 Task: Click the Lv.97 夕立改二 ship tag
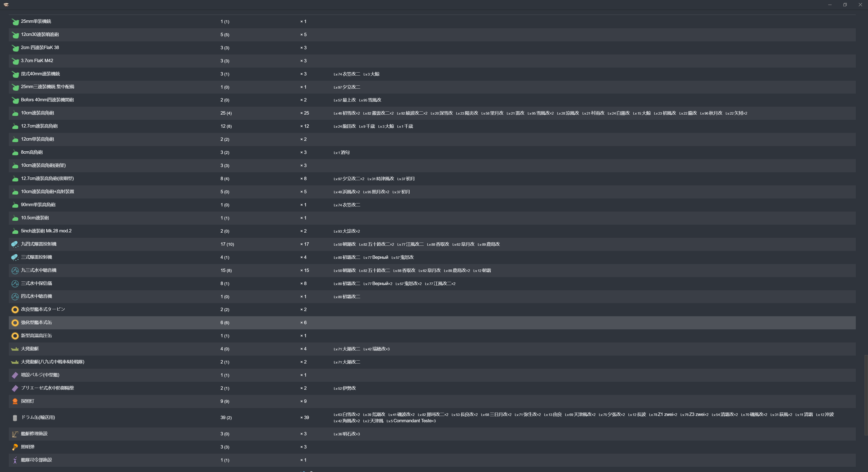click(x=347, y=87)
